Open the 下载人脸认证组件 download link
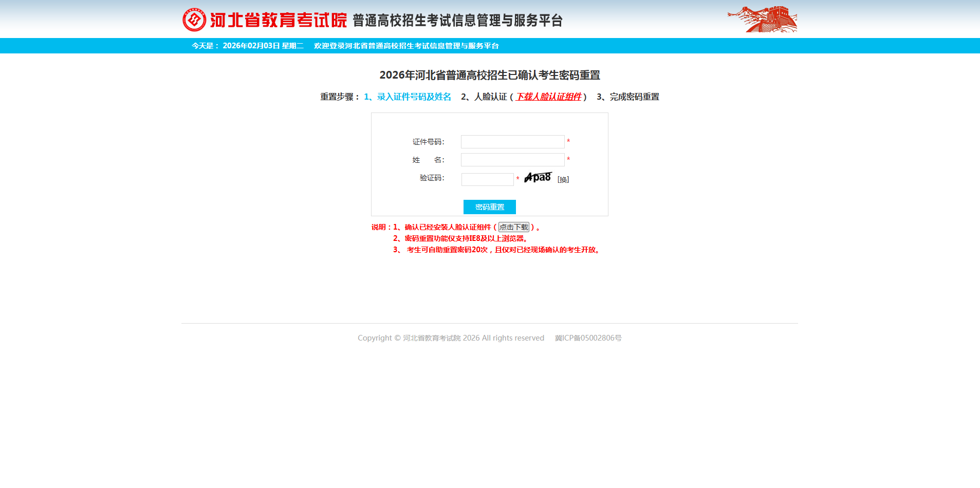The width and height of the screenshot is (980, 488). tap(549, 97)
